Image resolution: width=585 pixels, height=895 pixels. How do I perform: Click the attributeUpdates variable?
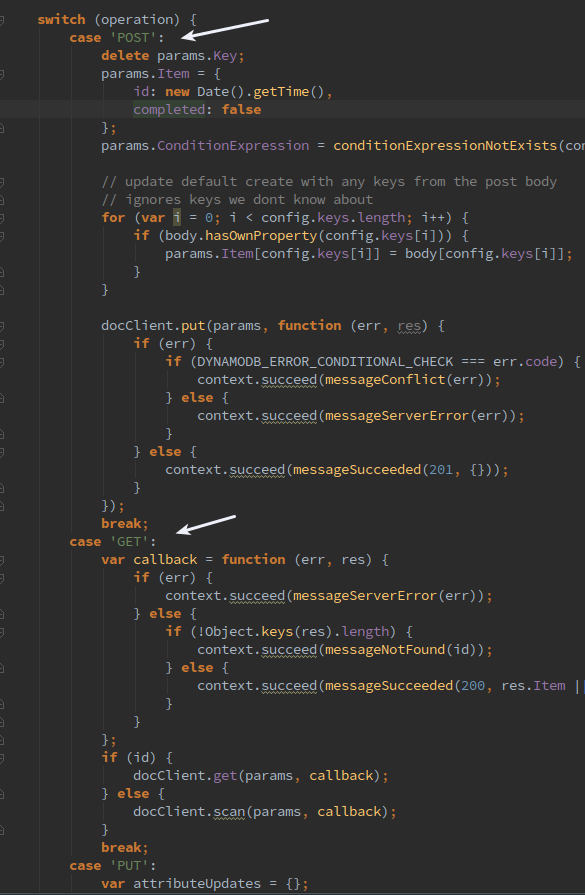pos(197,884)
